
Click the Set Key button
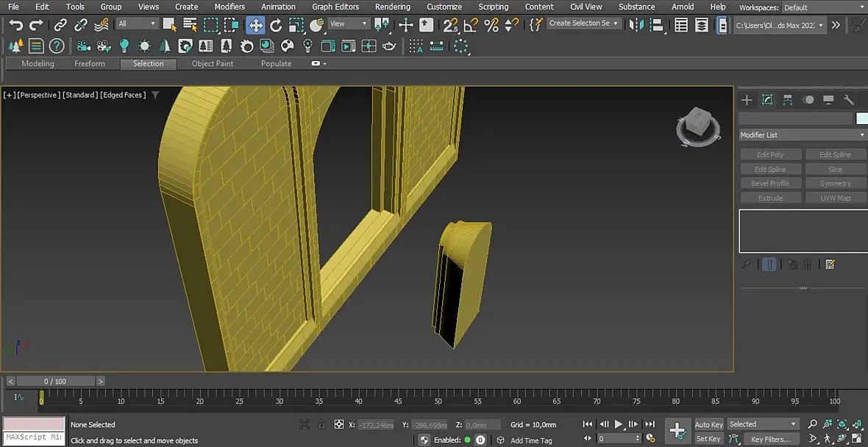708,439
